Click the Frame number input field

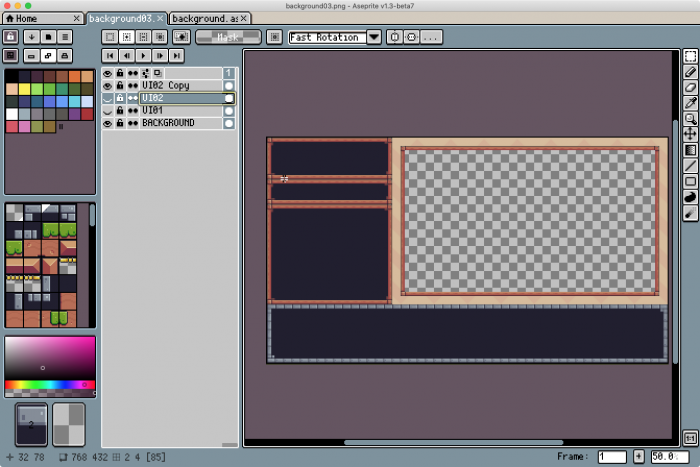click(x=612, y=457)
